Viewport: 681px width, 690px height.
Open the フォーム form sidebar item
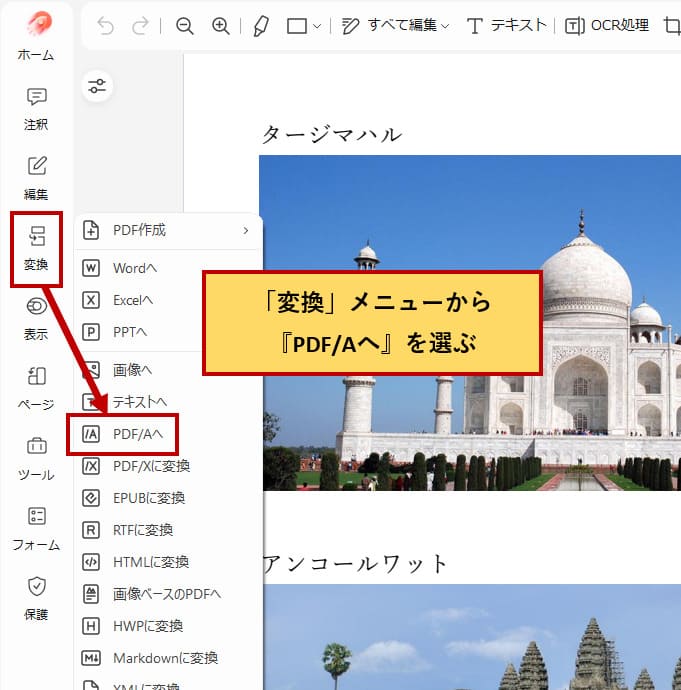click(x=36, y=529)
